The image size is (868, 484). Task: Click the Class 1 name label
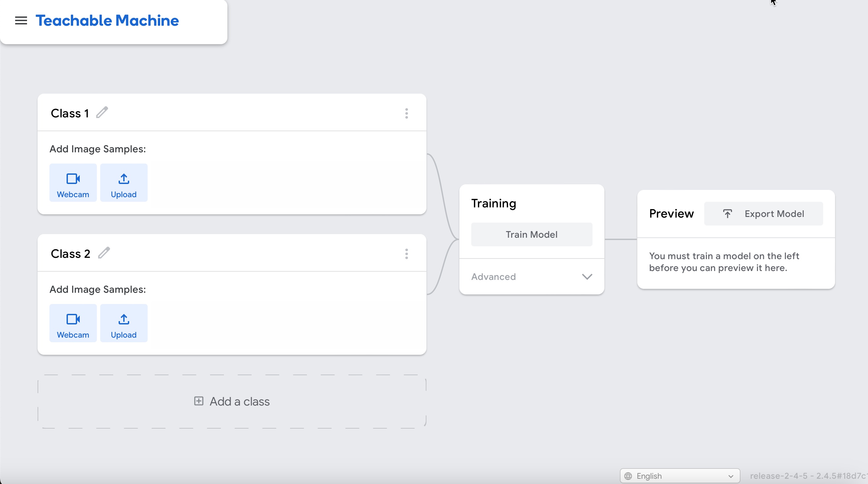click(x=70, y=113)
